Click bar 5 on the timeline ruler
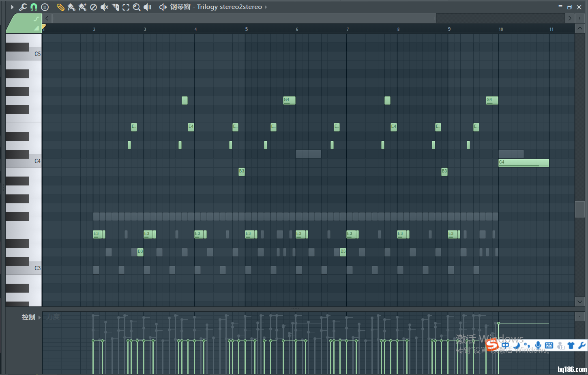 246,29
